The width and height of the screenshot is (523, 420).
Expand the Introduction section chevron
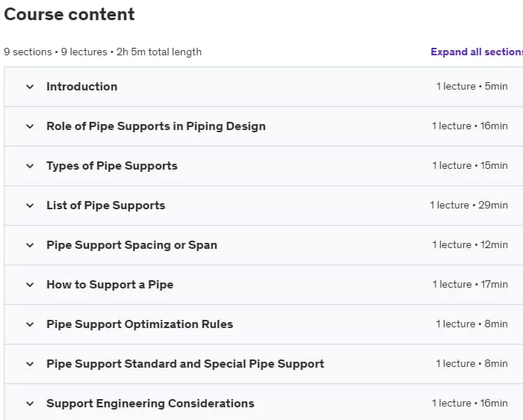tap(30, 87)
